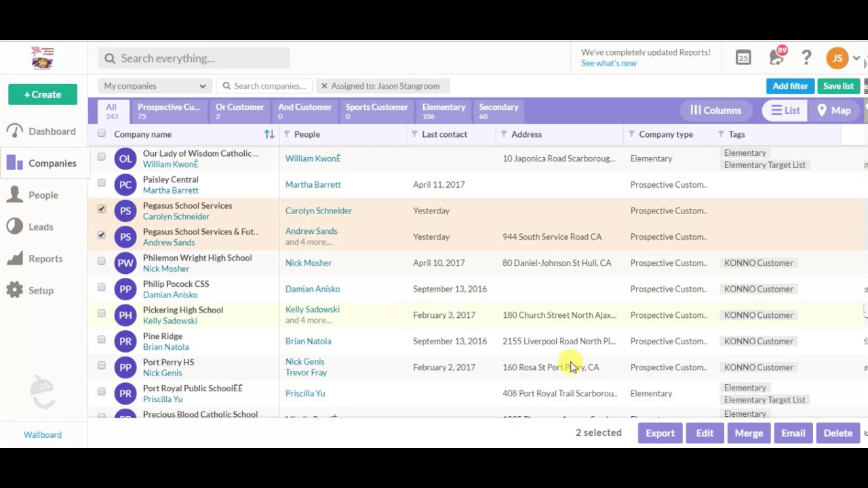
Task: Open the See what's new link
Action: click(608, 63)
